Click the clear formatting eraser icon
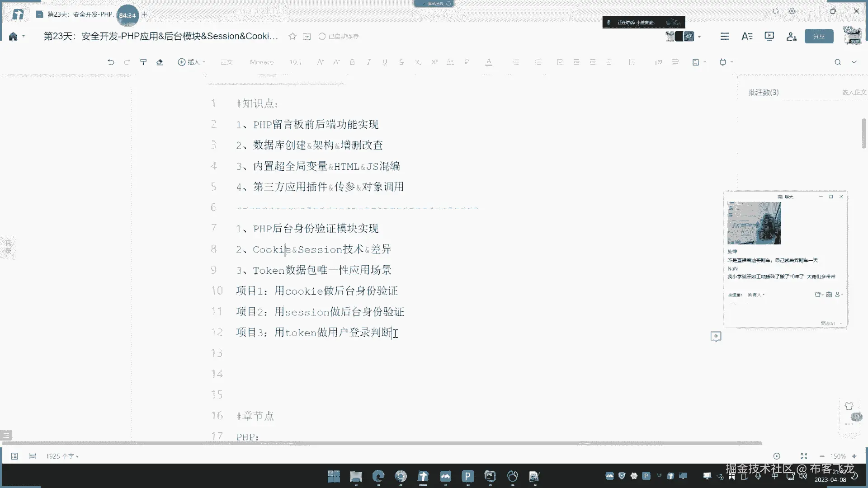 tap(160, 62)
